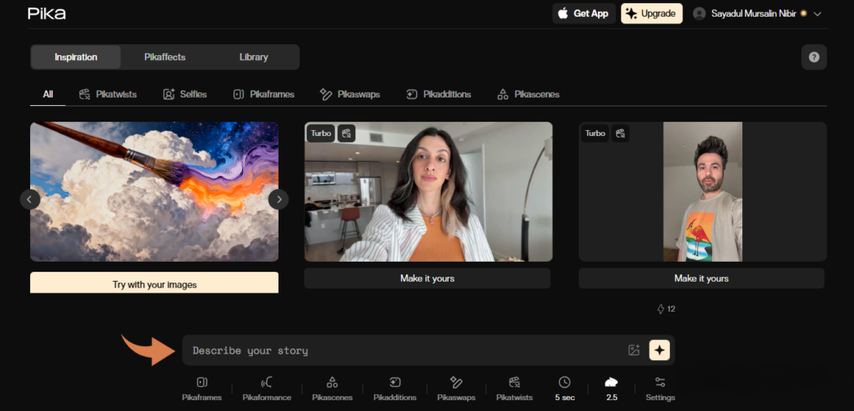Viewport: 854px width, 411px height.
Task: Filter by Pikatwists category tab
Action: (107, 94)
